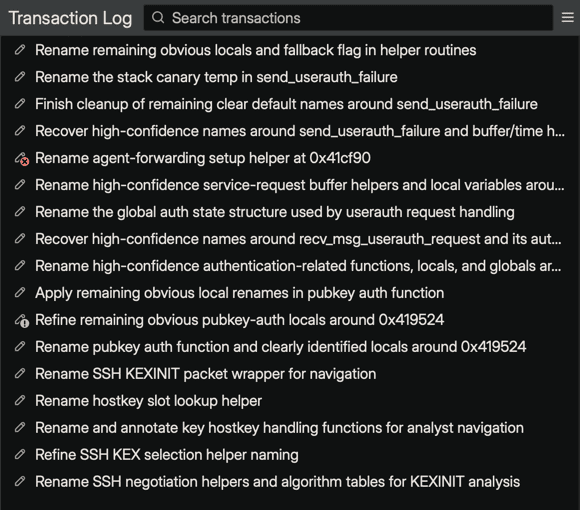Select 'Rename SSH KEXINIT packet wrapper for navigation'
This screenshot has width=580, height=510.
(x=290, y=374)
